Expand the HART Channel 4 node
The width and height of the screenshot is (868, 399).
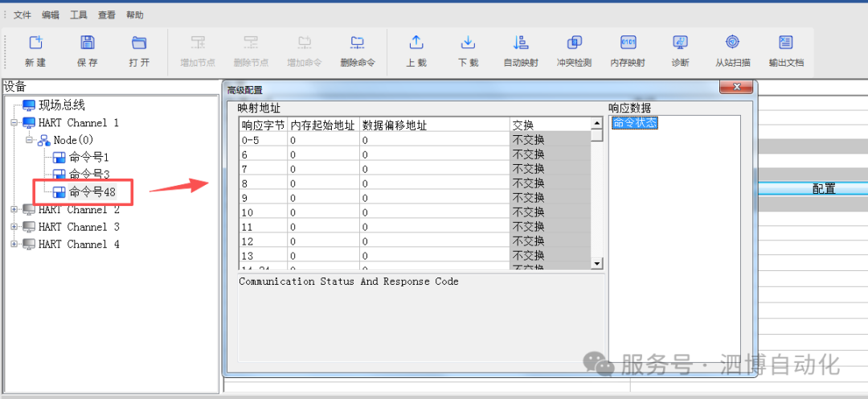14,244
